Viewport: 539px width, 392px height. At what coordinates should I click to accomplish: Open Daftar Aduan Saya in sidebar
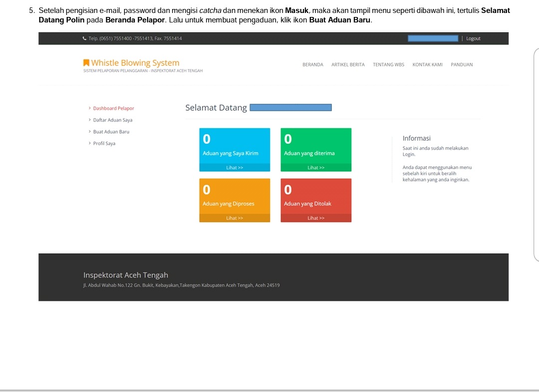click(113, 120)
